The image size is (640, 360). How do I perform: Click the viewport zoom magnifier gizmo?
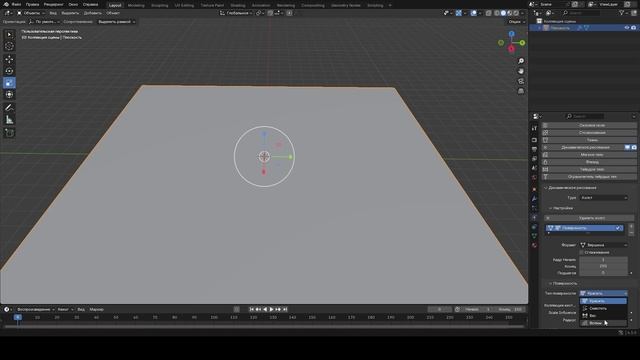tap(521, 61)
